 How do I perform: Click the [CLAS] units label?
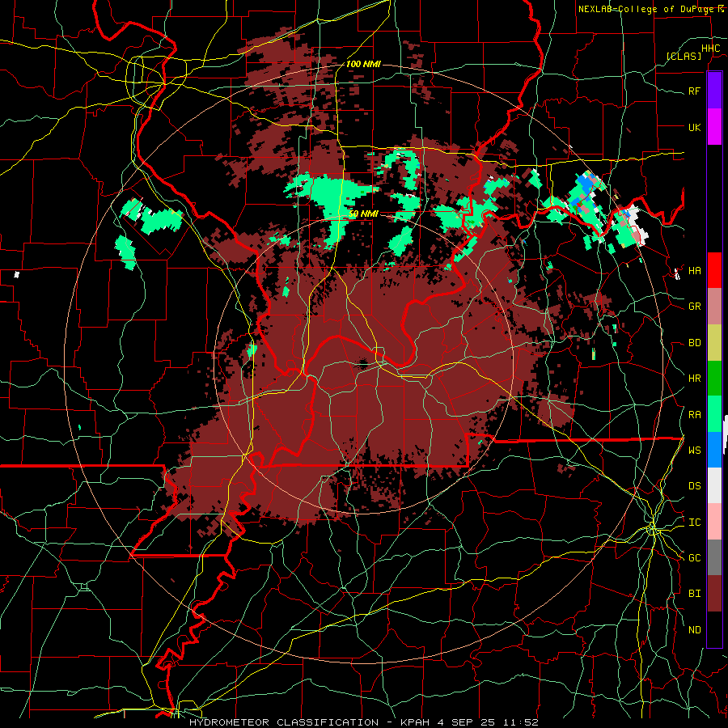pyautogui.click(x=684, y=56)
